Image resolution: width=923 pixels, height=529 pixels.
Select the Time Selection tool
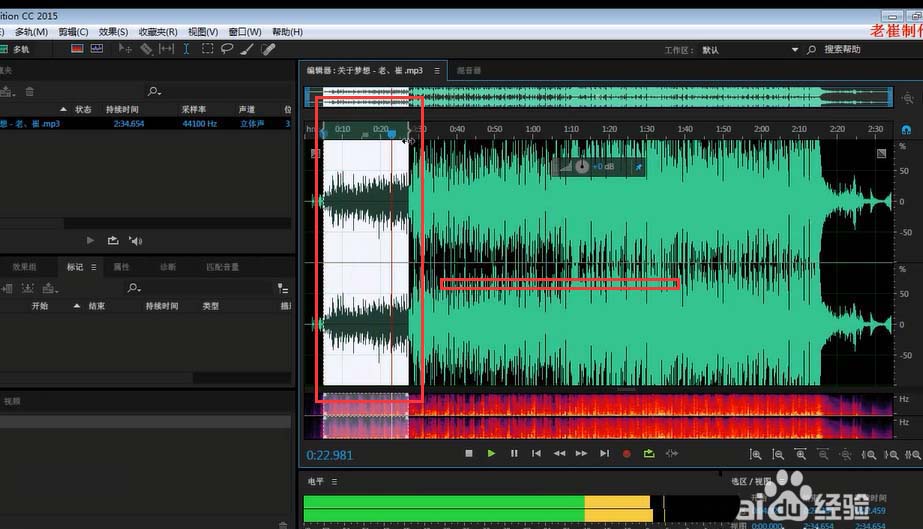coord(186,48)
